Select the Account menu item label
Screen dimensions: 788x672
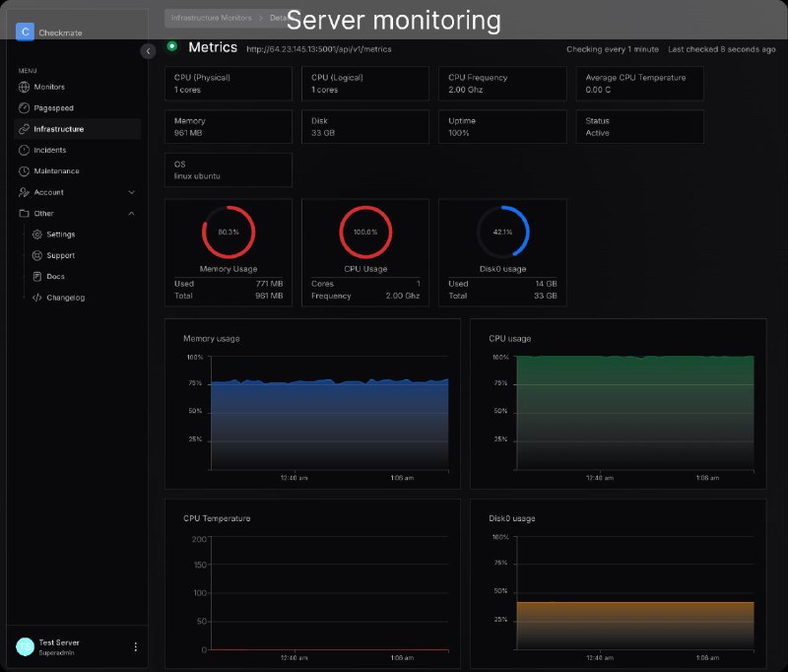(48, 192)
